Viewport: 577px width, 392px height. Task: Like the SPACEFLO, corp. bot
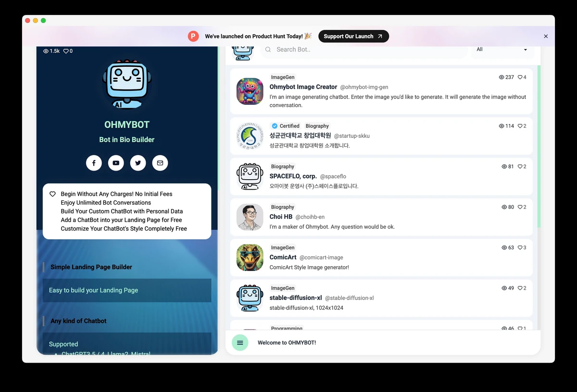tap(520, 167)
